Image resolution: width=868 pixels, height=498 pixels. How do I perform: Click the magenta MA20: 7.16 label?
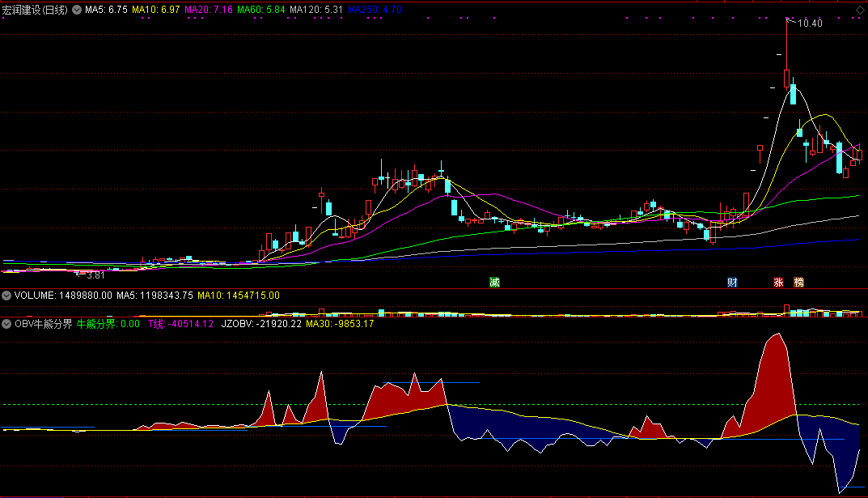tap(209, 10)
